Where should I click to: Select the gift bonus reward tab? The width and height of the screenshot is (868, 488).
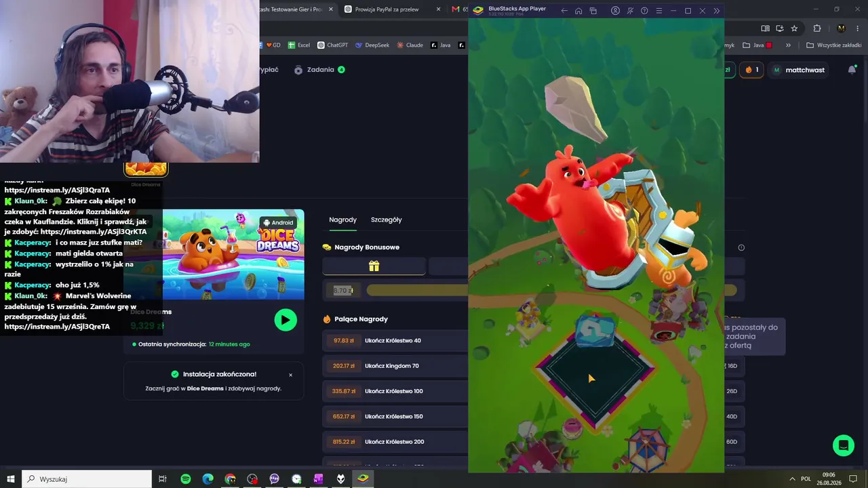click(x=374, y=266)
